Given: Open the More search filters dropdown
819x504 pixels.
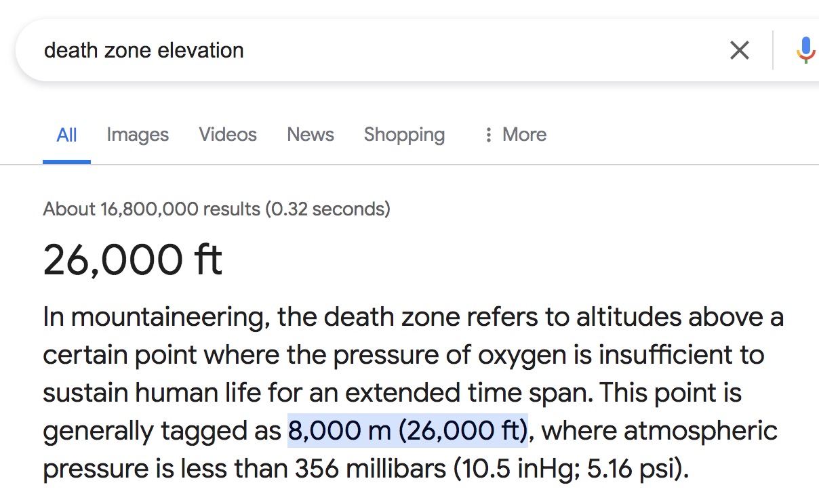Looking at the screenshot, I should click(x=515, y=135).
